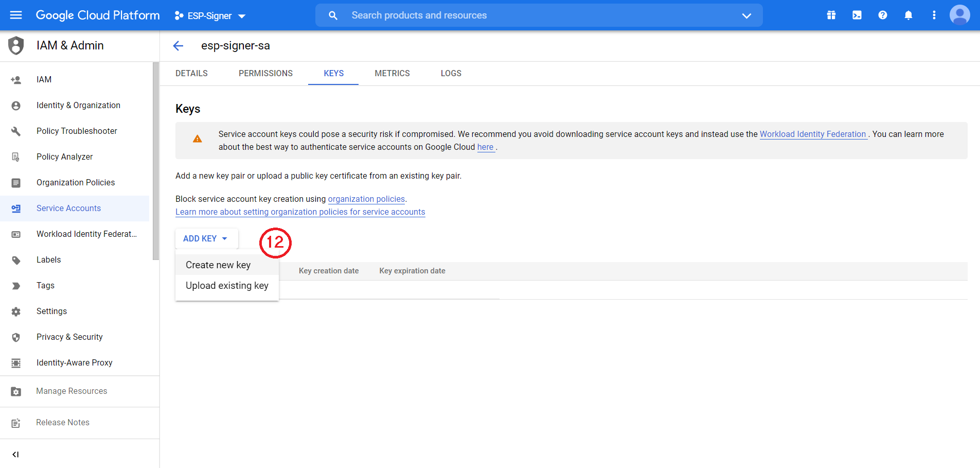Click the Identity-Aware Proxy icon

(16, 363)
